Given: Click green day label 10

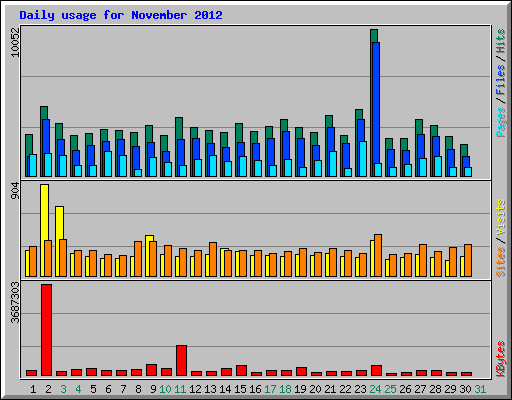Looking at the screenshot, I should pyautogui.click(x=165, y=389).
